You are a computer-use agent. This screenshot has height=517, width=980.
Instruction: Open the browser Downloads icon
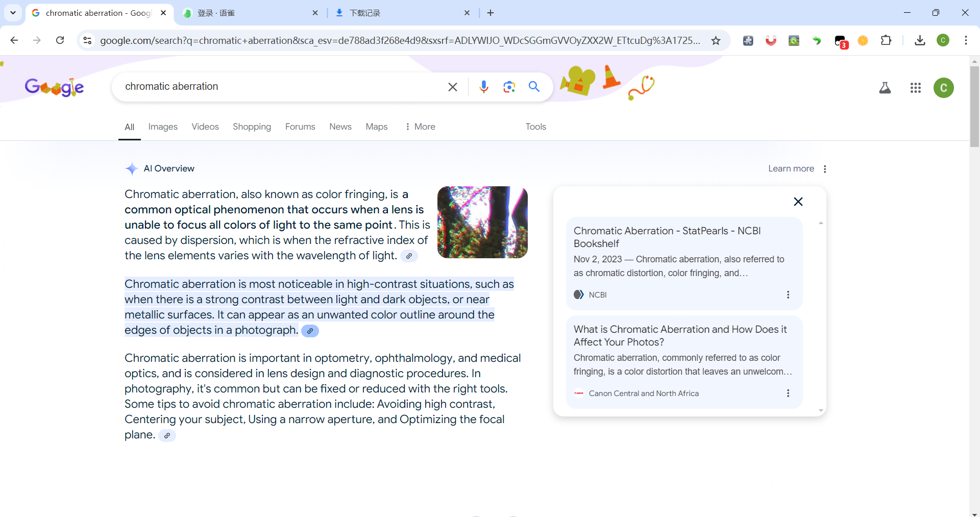(920, 40)
